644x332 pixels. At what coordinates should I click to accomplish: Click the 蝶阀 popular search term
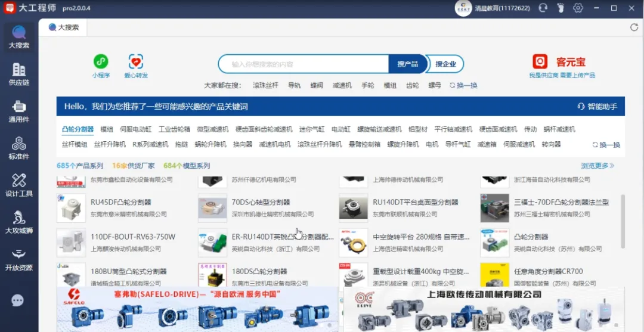pyautogui.click(x=317, y=85)
